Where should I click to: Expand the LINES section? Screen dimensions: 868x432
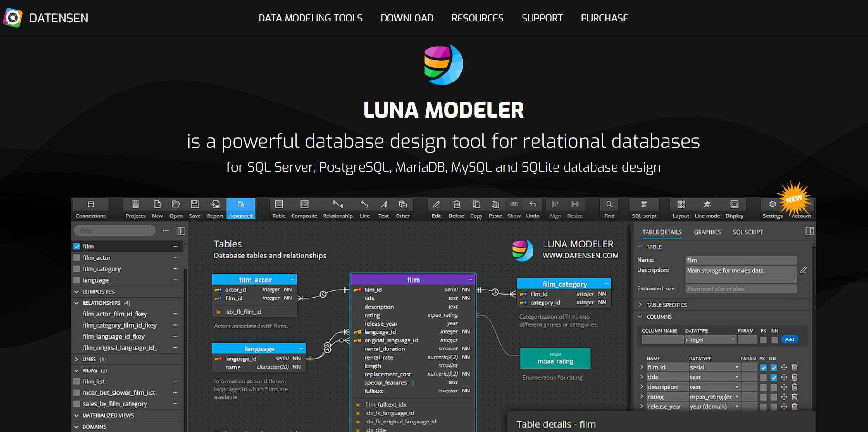pos(76,359)
